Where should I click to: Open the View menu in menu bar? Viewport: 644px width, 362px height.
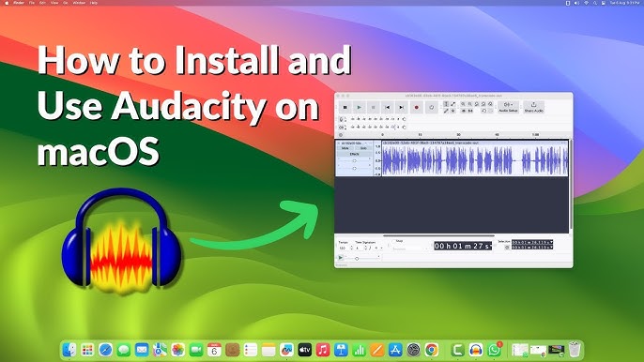click(x=54, y=3)
